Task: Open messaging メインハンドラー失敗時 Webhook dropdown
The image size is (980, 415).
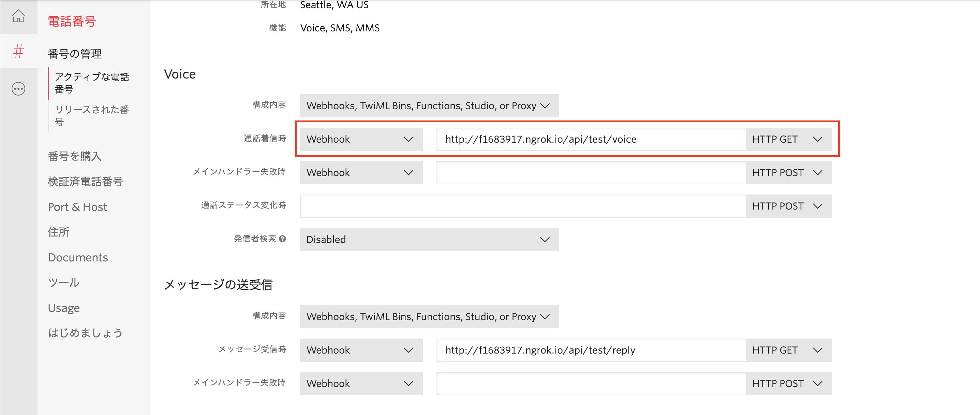Action: 361,384
